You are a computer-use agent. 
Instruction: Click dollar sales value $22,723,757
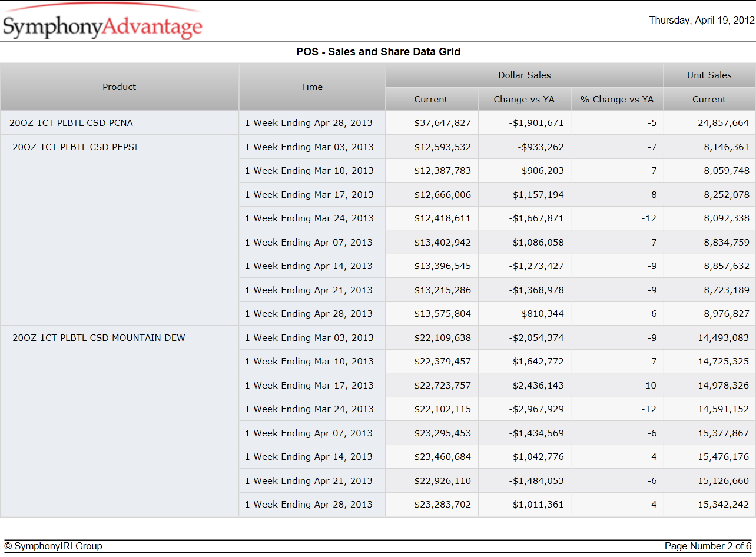tap(442, 386)
